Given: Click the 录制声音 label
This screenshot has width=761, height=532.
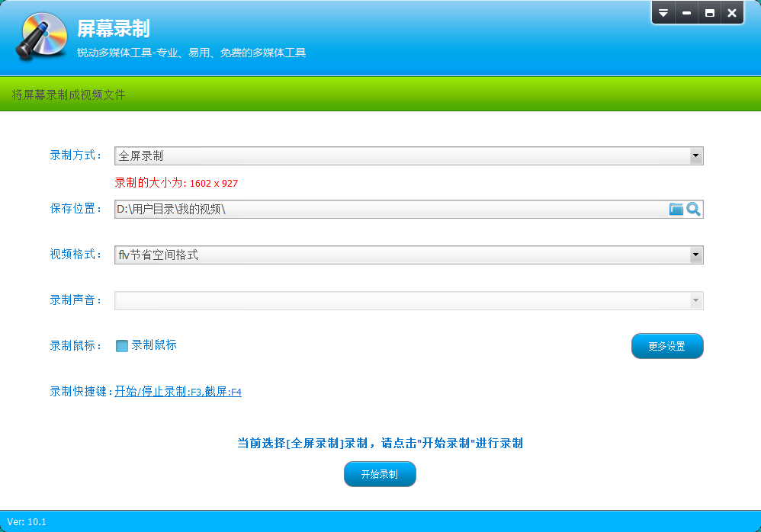Looking at the screenshot, I should click(75, 300).
